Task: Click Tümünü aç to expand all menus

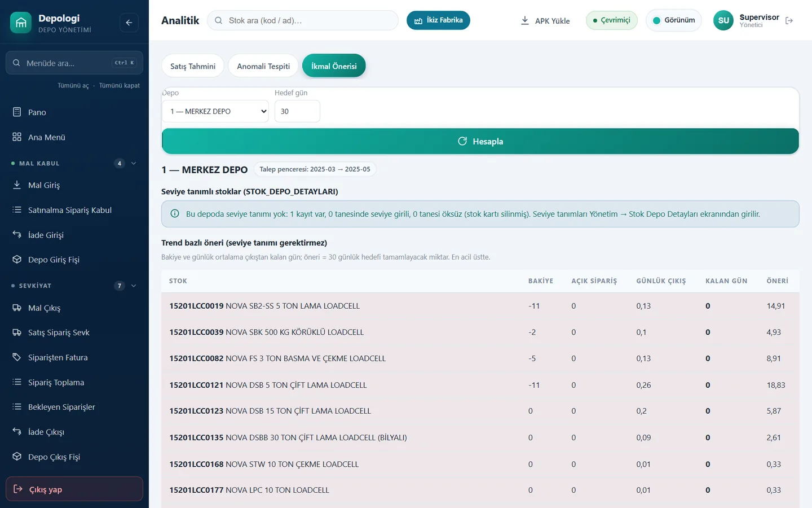Action: pos(73,85)
